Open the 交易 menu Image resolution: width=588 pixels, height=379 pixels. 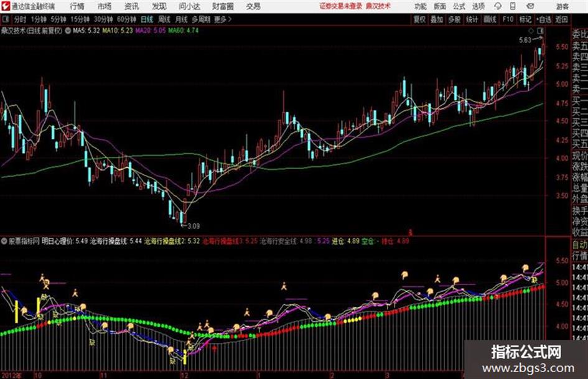click(253, 6)
